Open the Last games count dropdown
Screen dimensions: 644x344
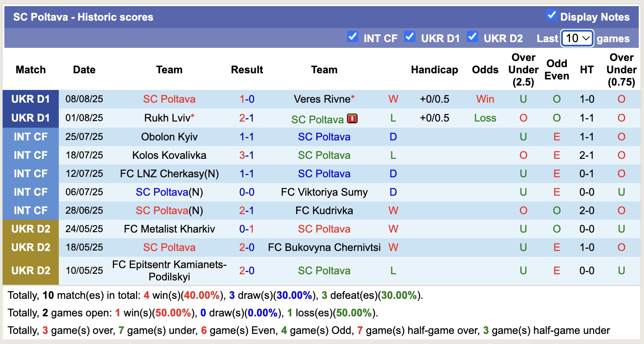tap(576, 38)
